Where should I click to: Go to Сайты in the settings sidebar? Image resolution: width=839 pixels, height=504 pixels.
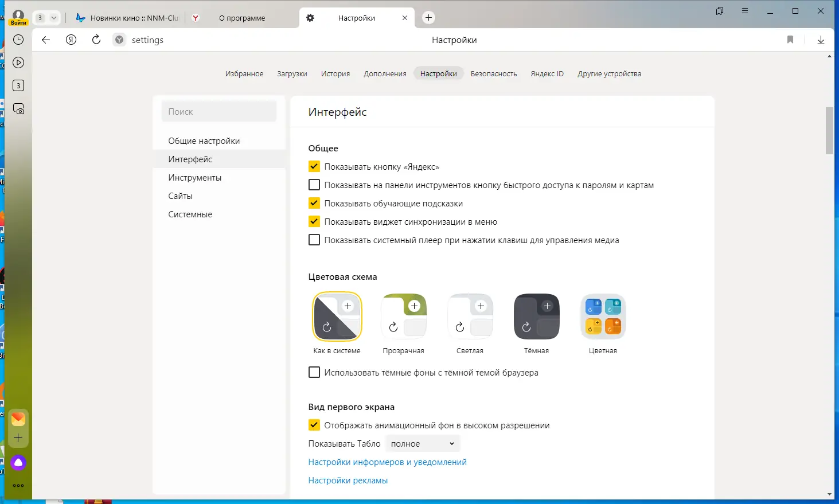(x=219, y=196)
